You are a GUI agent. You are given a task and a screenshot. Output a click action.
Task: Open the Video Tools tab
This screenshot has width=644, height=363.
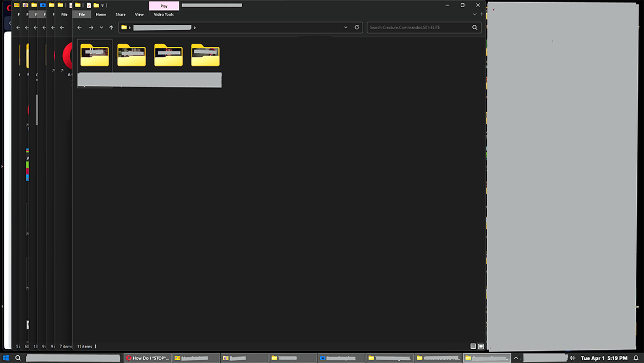(164, 14)
